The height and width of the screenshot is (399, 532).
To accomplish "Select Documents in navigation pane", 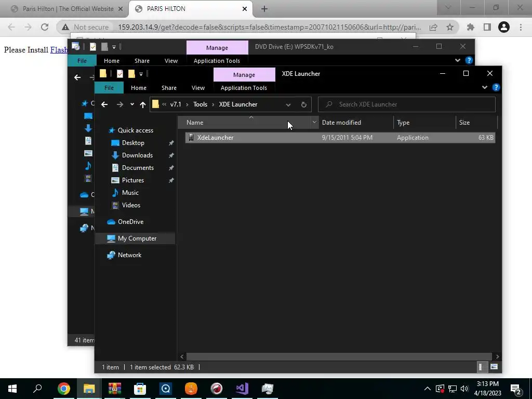I will coord(138,168).
